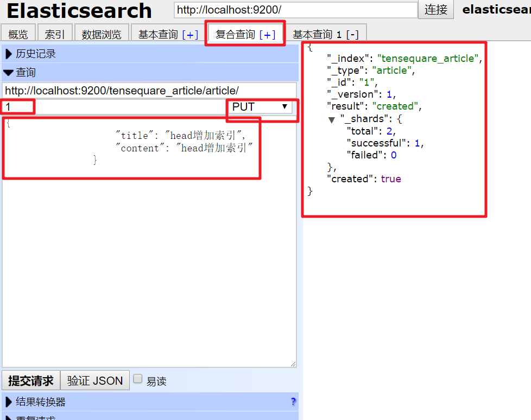Viewport: 531px width, 420px height.
Task: Click the 验证 JSON button
Action: point(95,380)
